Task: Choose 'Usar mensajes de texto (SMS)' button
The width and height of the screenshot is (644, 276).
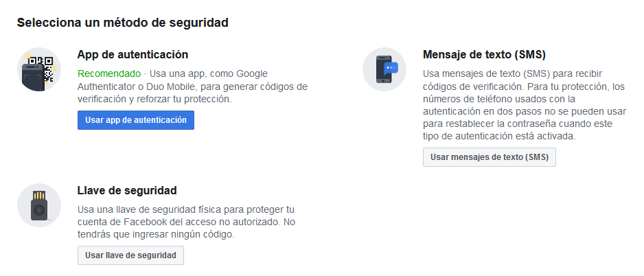Action: pos(490,157)
